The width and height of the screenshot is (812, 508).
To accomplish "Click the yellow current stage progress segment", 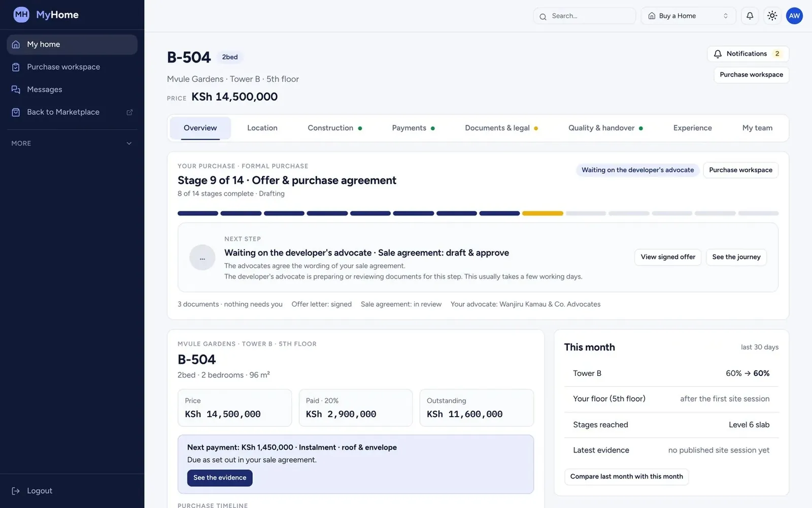I will pos(543,213).
